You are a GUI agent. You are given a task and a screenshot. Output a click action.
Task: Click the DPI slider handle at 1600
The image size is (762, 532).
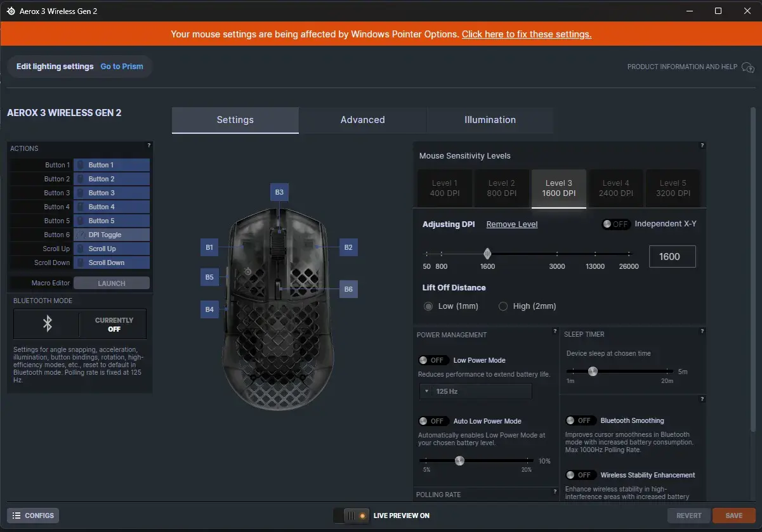pos(487,254)
